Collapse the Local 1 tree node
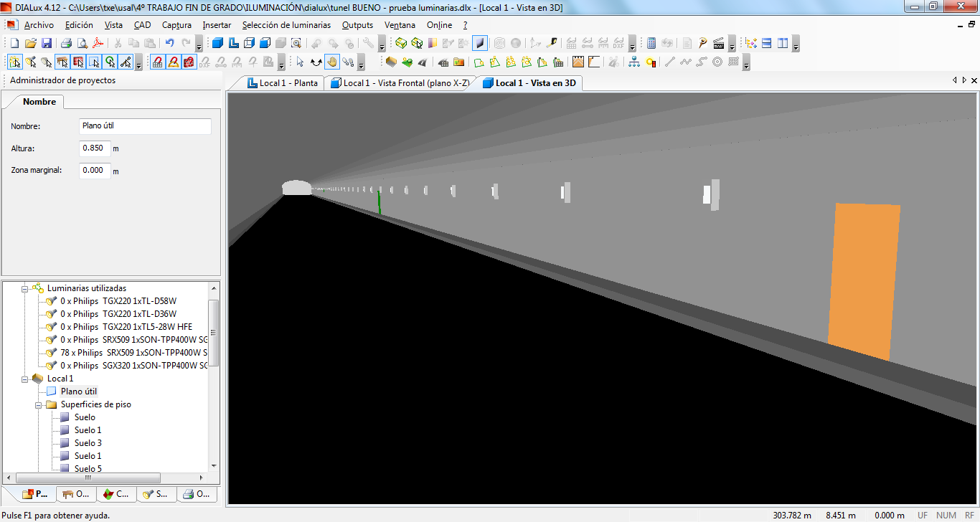The image size is (980, 522). coord(24,379)
